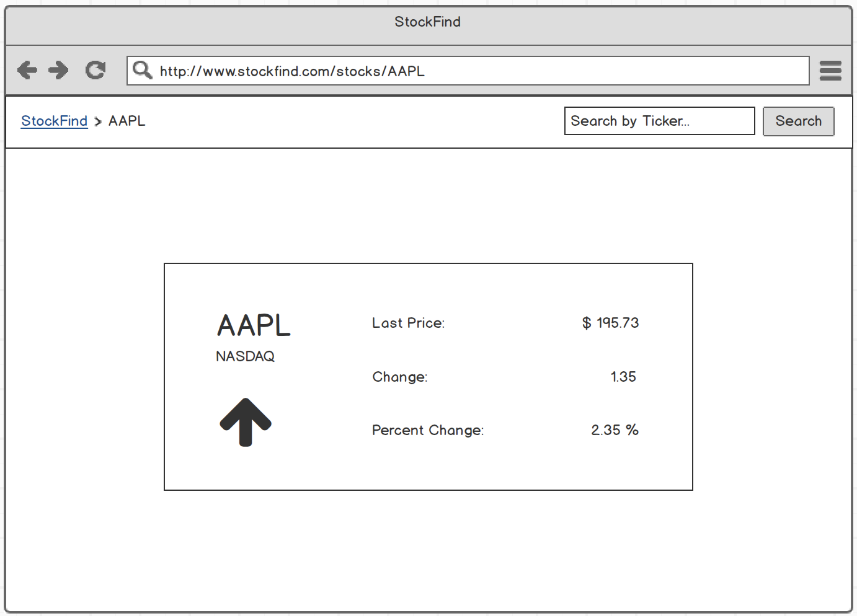The width and height of the screenshot is (857, 616).
Task: Click the upward trend arrow icon
Action: pos(246,422)
